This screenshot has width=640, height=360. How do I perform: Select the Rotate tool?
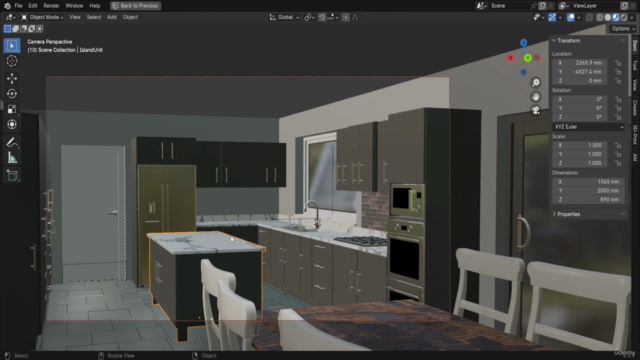coord(12,93)
